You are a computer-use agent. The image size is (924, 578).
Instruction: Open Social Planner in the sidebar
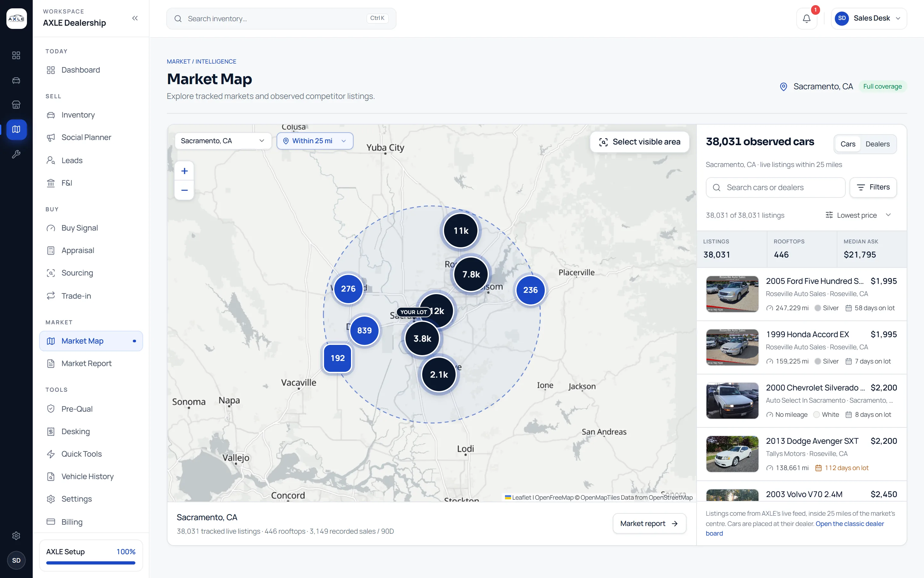(91, 137)
